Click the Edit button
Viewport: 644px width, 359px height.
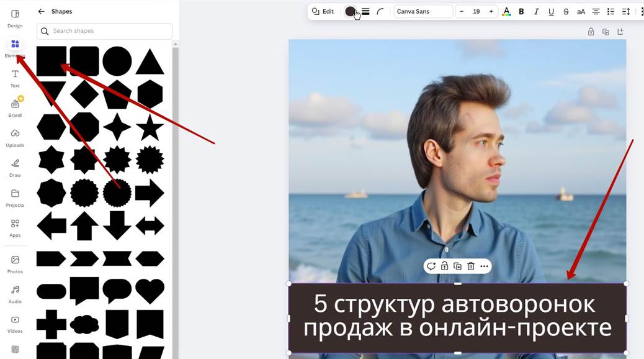323,11
